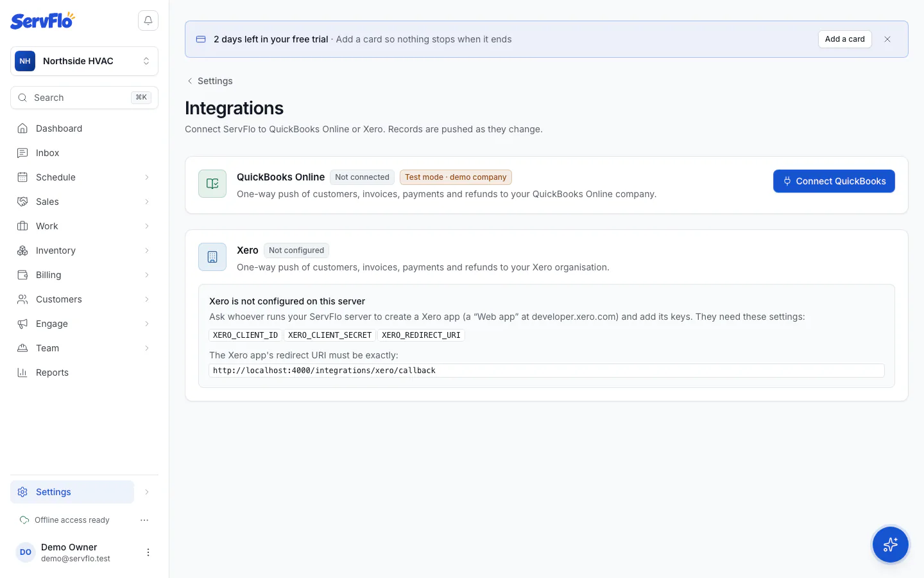Click the "Not configured" Xero badge
This screenshot has height=578, width=924.
tap(296, 250)
